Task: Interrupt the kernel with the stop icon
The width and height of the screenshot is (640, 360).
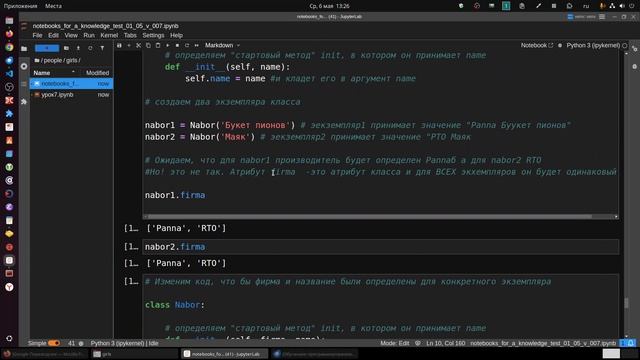Action: tap(177, 45)
